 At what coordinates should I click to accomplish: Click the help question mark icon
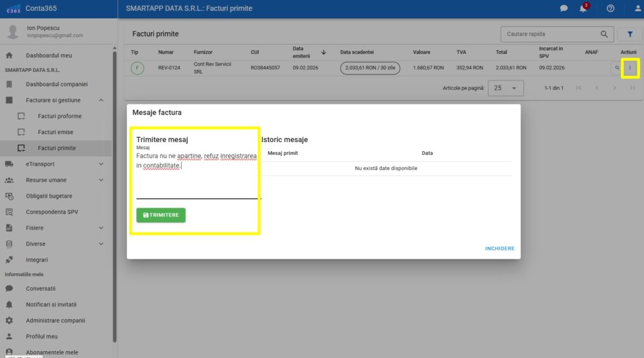point(610,9)
